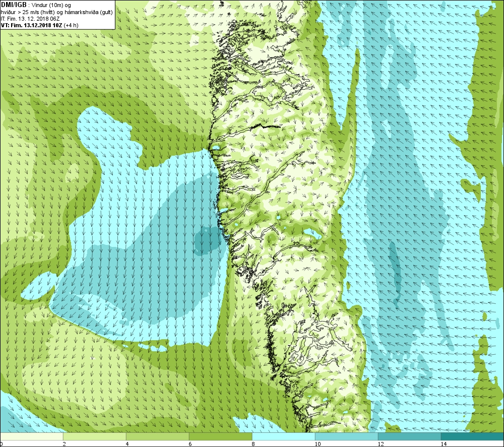Click the dark green 6–8 m/s legend swatch
The width and height of the screenshot is (504, 447).
click(x=221, y=436)
